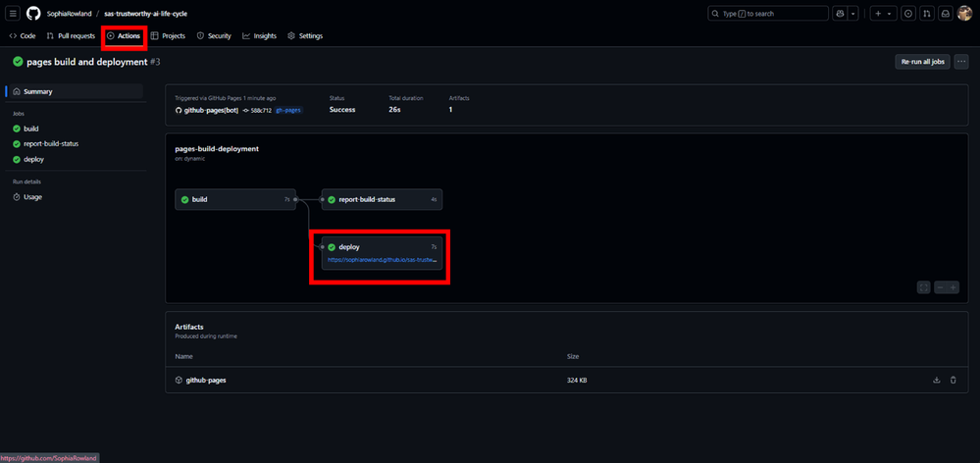
Task: Delete the github-pages artifact
Action: (954, 380)
